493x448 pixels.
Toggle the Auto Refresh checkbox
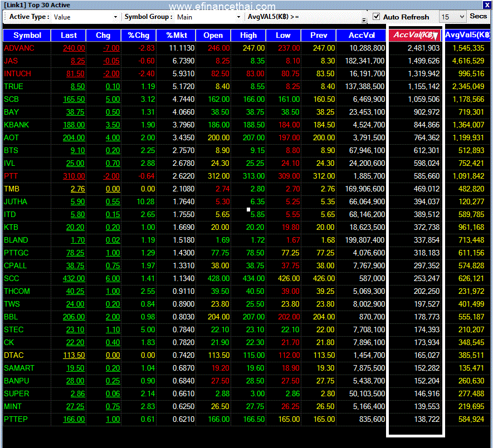(376, 17)
